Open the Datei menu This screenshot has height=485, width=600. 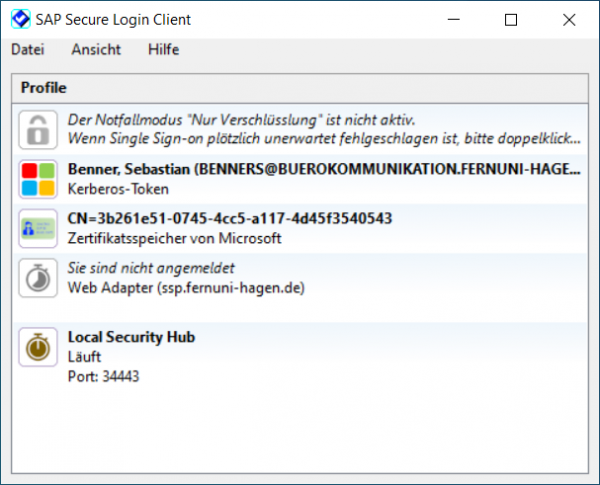[x=28, y=49]
